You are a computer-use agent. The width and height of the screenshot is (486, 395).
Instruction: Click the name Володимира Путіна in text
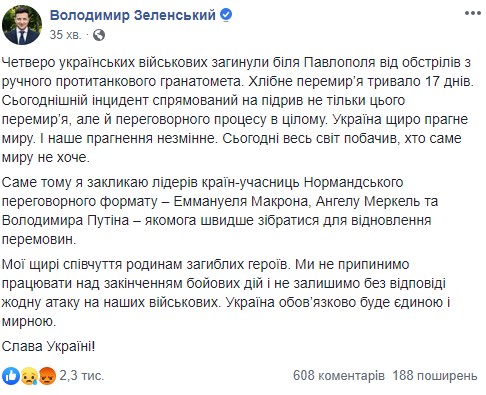pos(65,221)
